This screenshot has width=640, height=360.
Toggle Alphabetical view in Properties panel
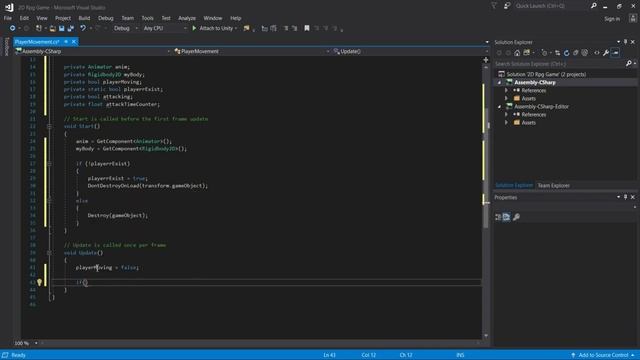click(x=506, y=217)
